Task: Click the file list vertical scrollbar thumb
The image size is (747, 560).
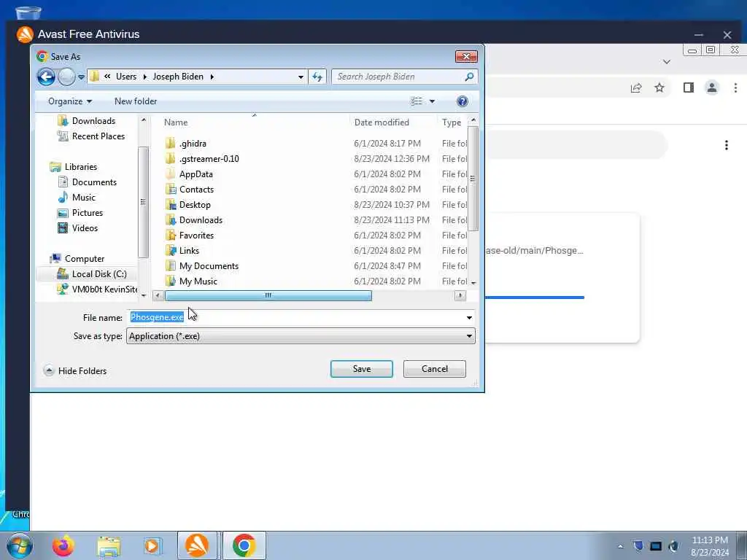Action: (x=473, y=179)
